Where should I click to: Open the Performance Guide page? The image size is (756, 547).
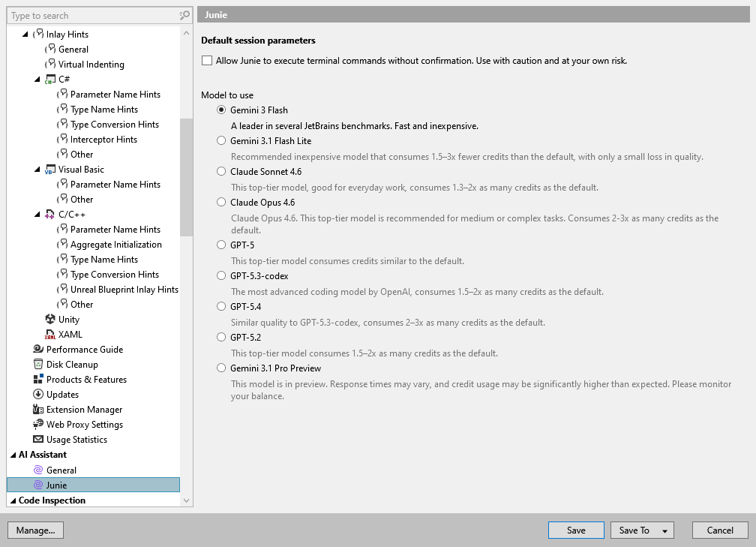click(84, 349)
